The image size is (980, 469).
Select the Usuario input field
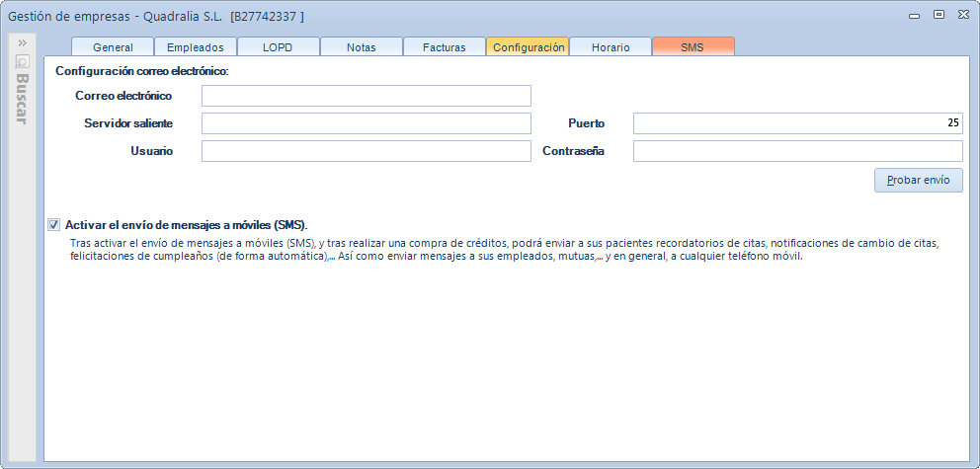(366, 151)
